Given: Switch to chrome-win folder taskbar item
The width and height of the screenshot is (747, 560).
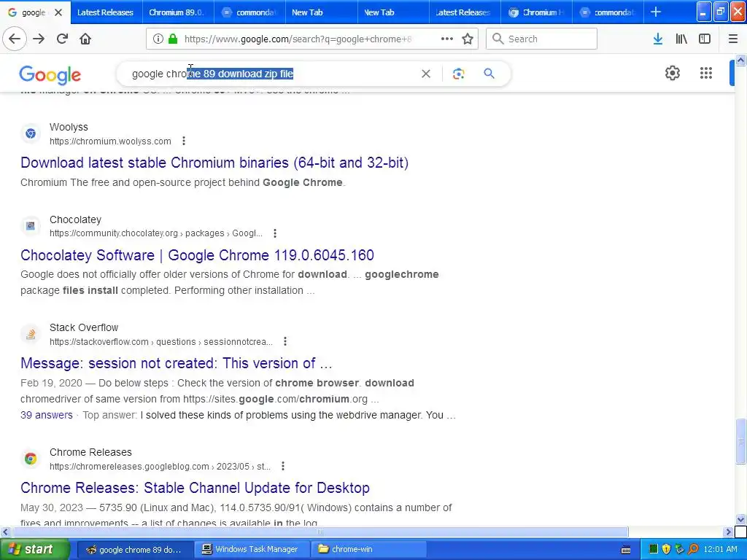Looking at the screenshot, I should pos(368,549).
